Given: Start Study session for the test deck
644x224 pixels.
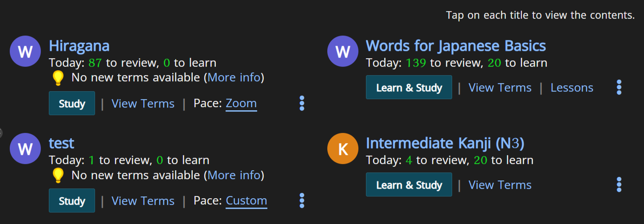Looking at the screenshot, I should click(72, 200).
